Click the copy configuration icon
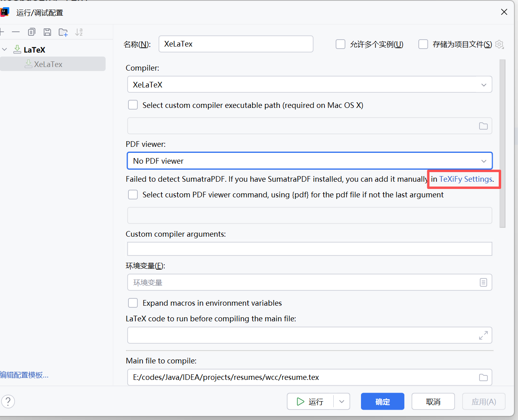The image size is (518, 420). [32, 32]
